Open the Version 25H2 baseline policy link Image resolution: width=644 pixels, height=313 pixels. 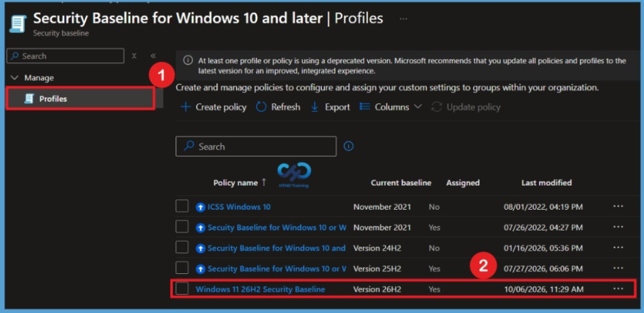pyautogui.click(x=277, y=268)
